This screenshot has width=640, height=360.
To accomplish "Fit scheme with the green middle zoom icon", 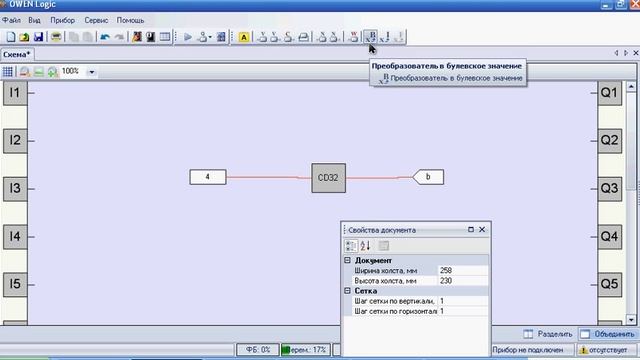I will 38,72.
